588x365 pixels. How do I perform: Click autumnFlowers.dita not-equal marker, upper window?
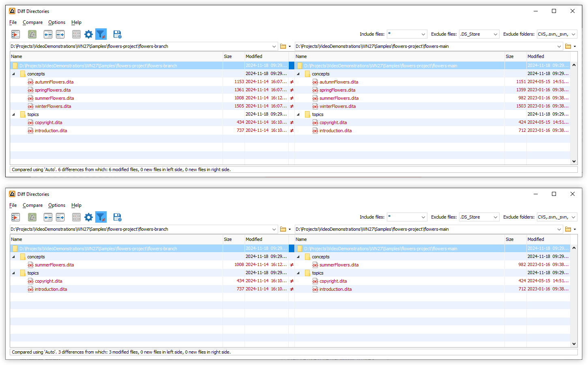coord(292,82)
